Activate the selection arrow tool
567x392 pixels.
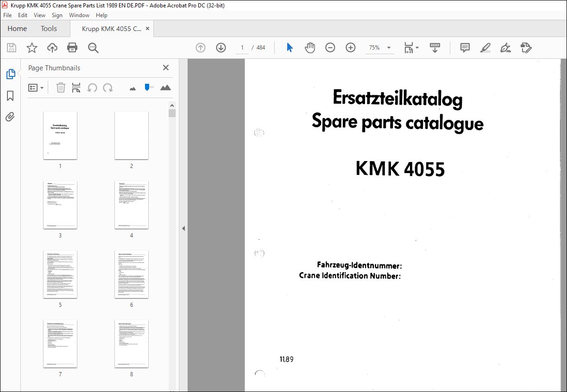pyautogui.click(x=290, y=48)
